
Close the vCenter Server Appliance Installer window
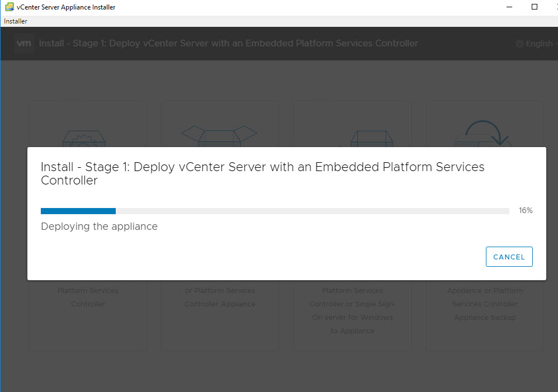(555, 7)
